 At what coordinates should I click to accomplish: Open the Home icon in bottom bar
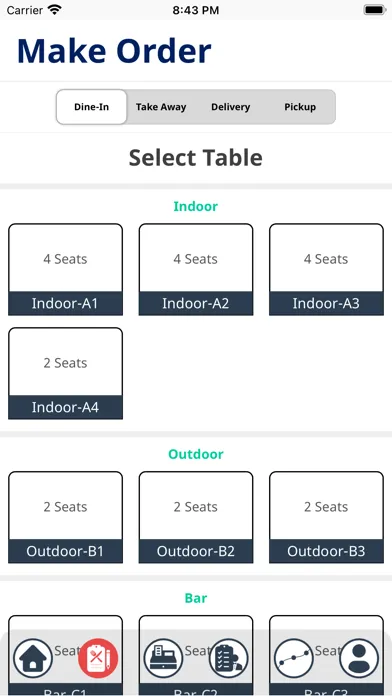tap(33, 658)
